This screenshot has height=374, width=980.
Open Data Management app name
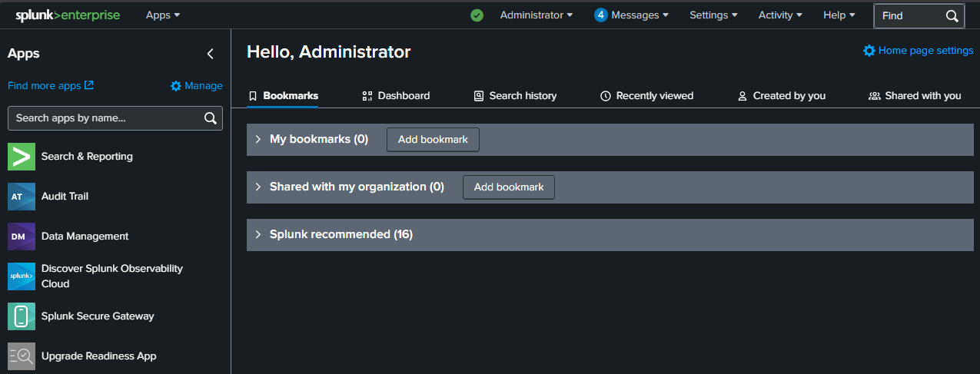click(x=85, y=237)
